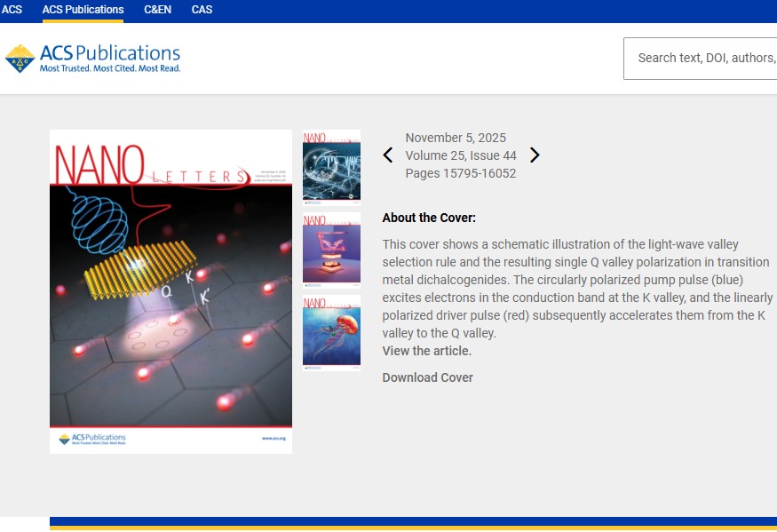Viewport: 777px width, 532px height.
Task: Select the purple winged-device cover thumbnail
Action: click(331, 250)
